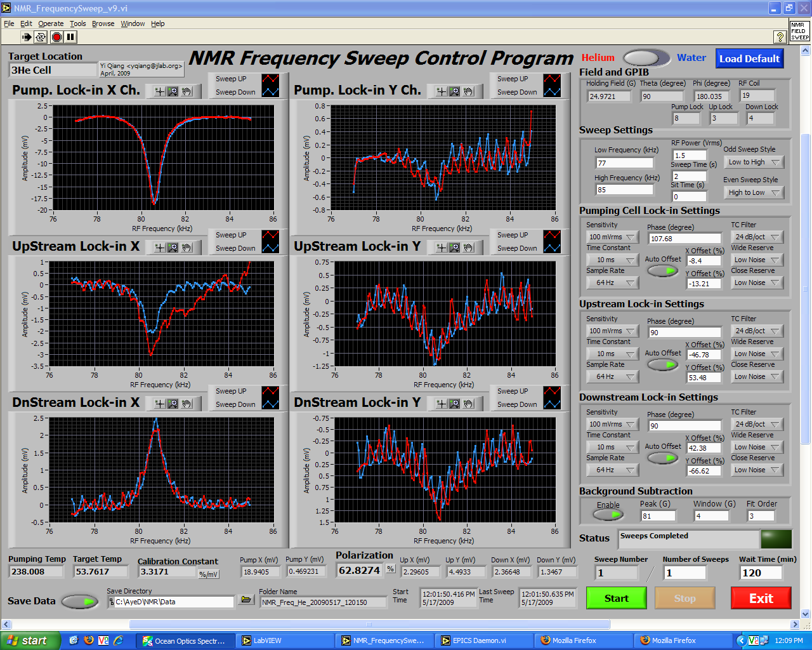
Task: Toggle the Background Subtraction Enable switch
Action: (x=608, y=515)
